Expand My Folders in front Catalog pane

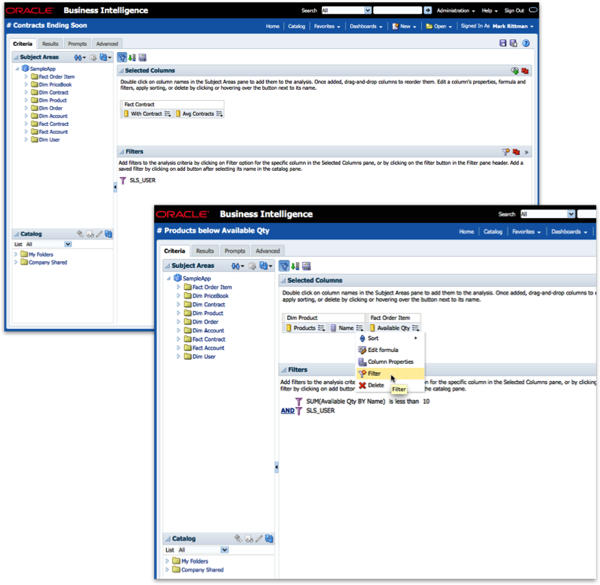(x=167, y=561)
